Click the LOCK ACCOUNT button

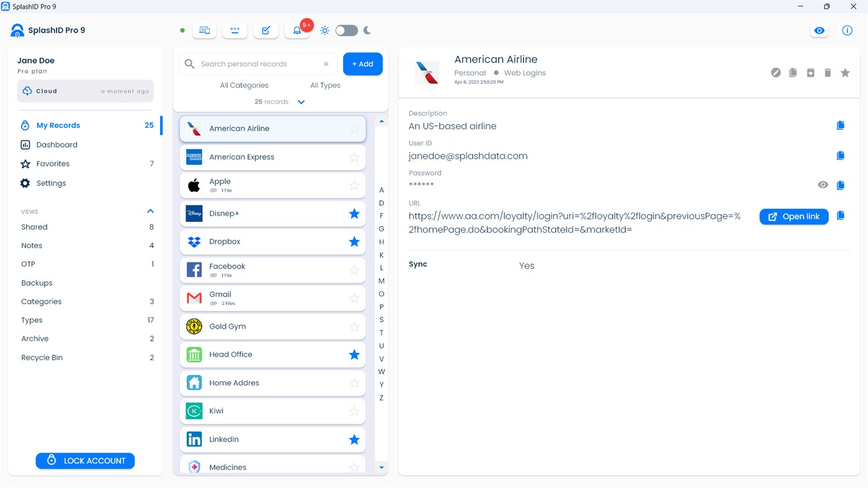(85, 461)
